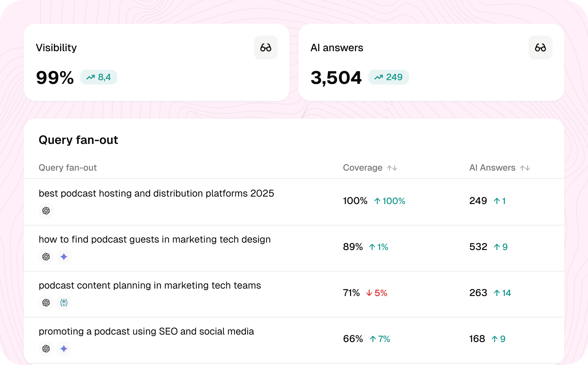Click the 3,504 AI answers total value
Image resolution: width=588 pixels, height=365 pixels.
point(336,78)
